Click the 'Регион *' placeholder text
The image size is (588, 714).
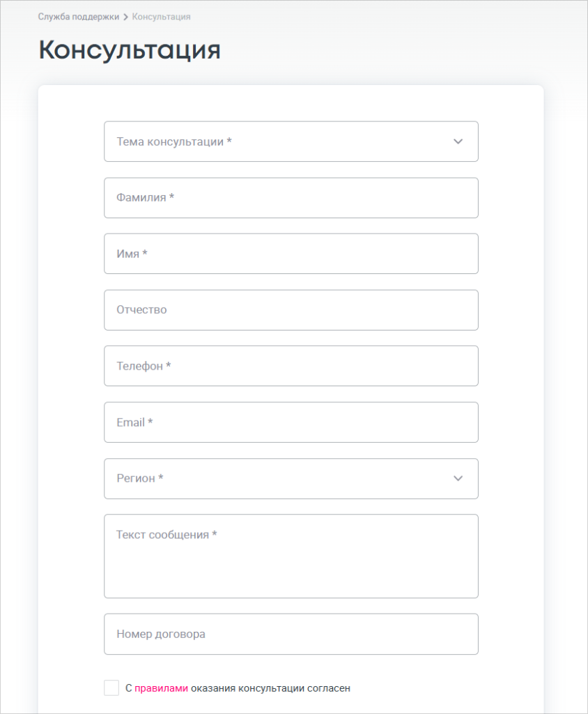click(x=140, y=478)
